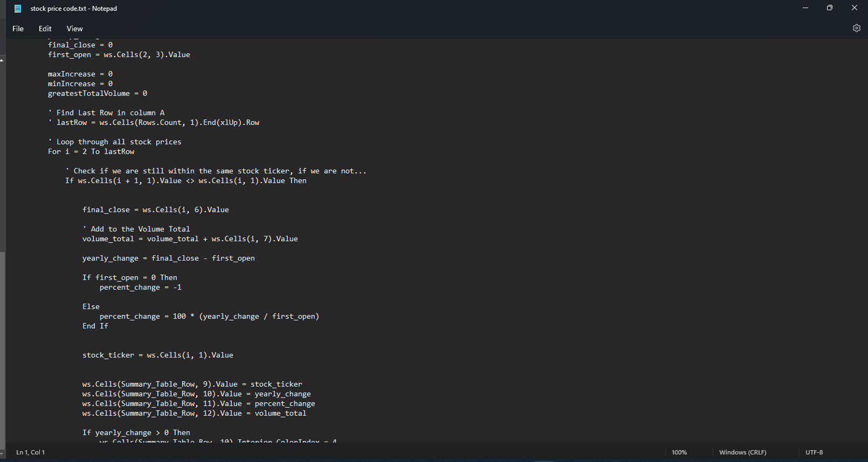This screenshot has height=462, width=868.
Task: Open the View menu
Action: pyautogui.click(x=75, y=29)
